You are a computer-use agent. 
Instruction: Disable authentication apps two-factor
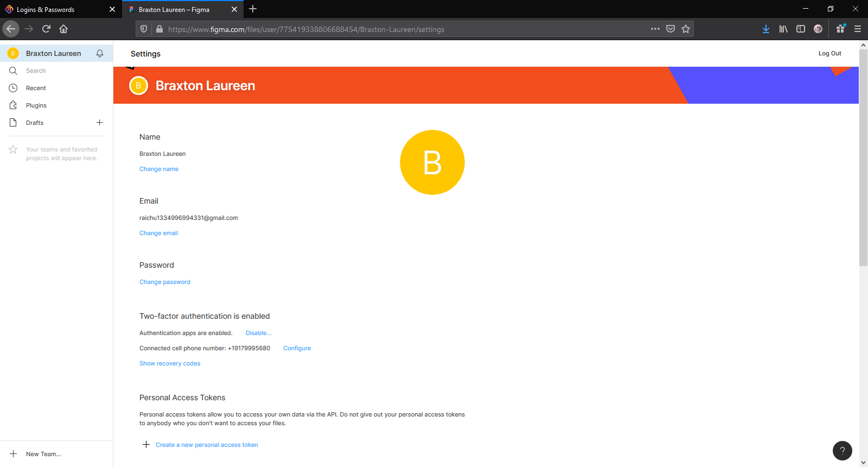click(x=258, y=333)
